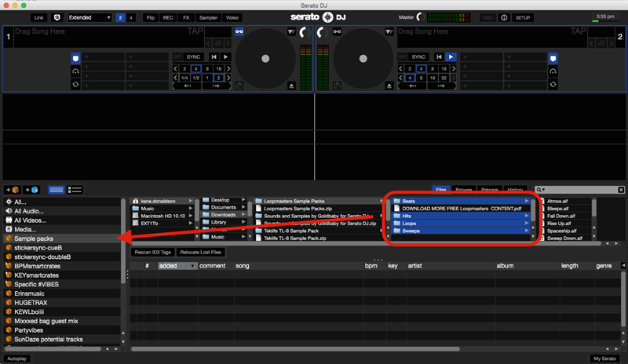Click deck 1 TAP tempo
The width and height of the screenshot is (628, 364).
(x=195, y=31)
